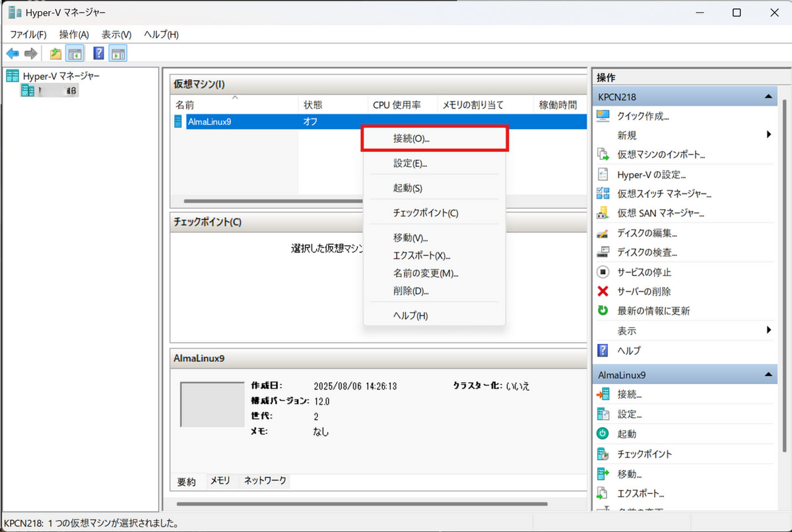Click the サービスの停止 stop icon

pyautogui.click(x=603, y=272)
